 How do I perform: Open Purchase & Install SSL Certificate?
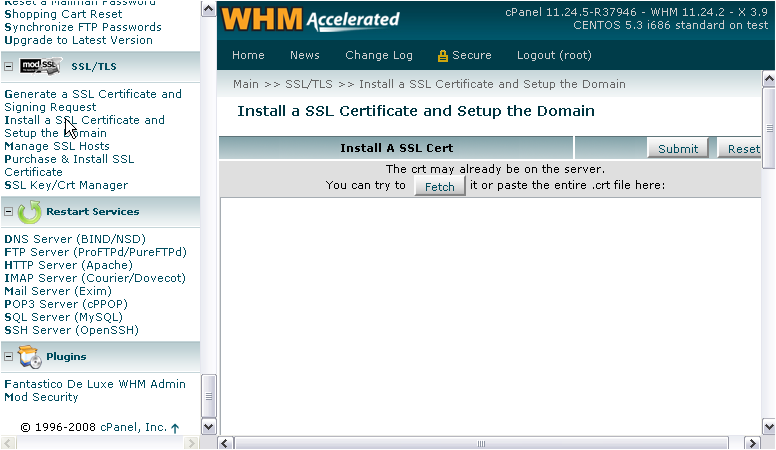(69, 165)
